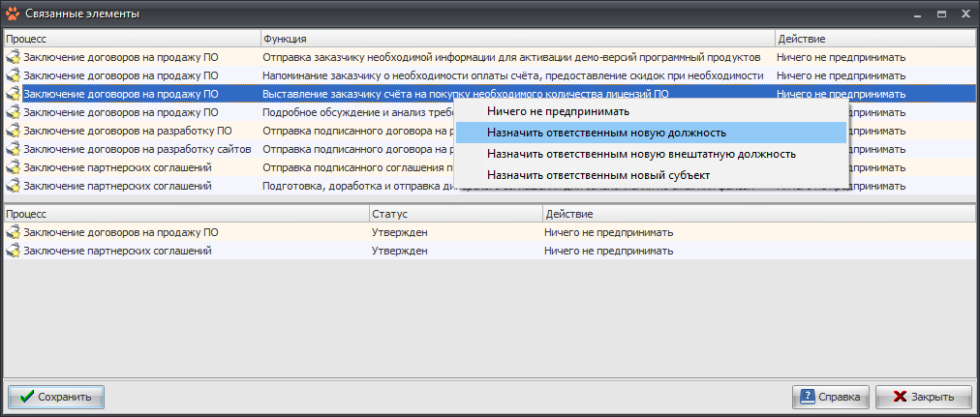This screenshot has height=417, width=980.
Task: Open help with Справка button
Action: (830, 397)
